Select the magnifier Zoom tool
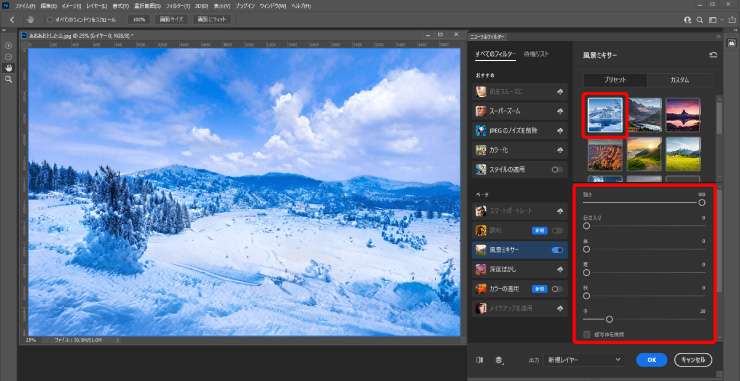Viewport: 740px width, 381px height. pos(8,80)
